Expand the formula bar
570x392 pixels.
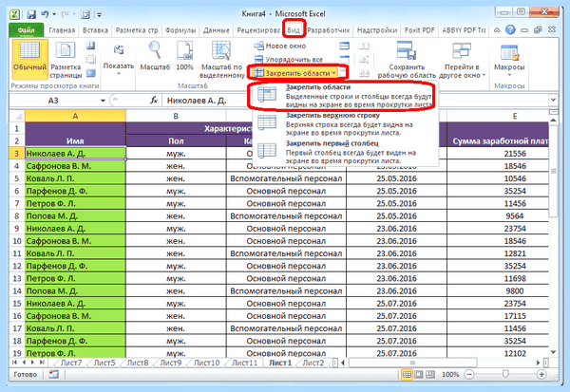point(553,100)
